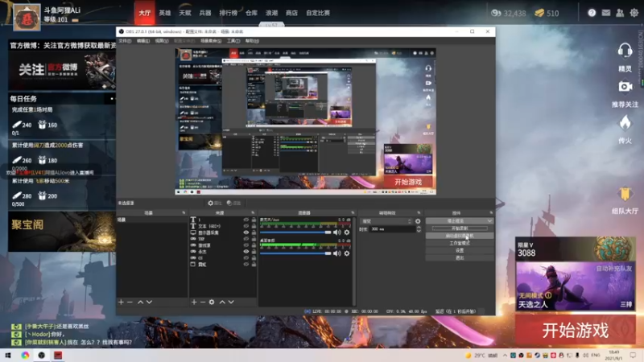The image size is (644, 362).
Task: Mute the desktop audio speaker icon
Action: (337, 253)
